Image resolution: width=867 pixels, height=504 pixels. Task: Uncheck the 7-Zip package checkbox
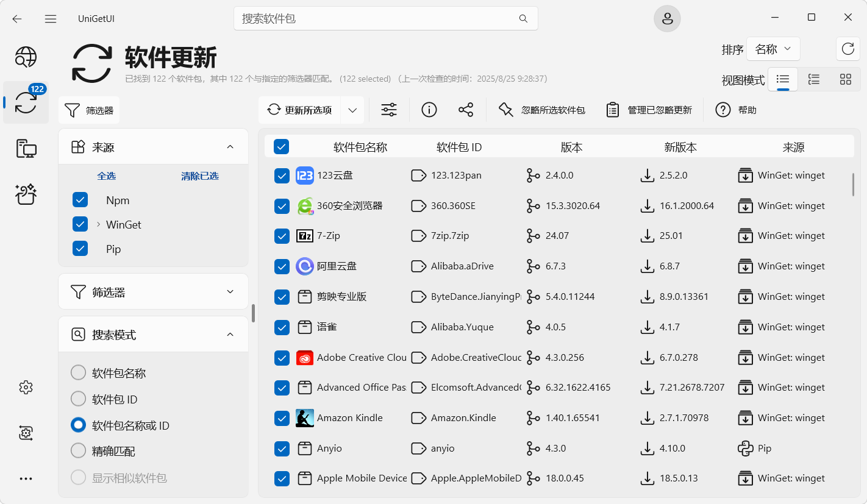click(x=282, y=236)
